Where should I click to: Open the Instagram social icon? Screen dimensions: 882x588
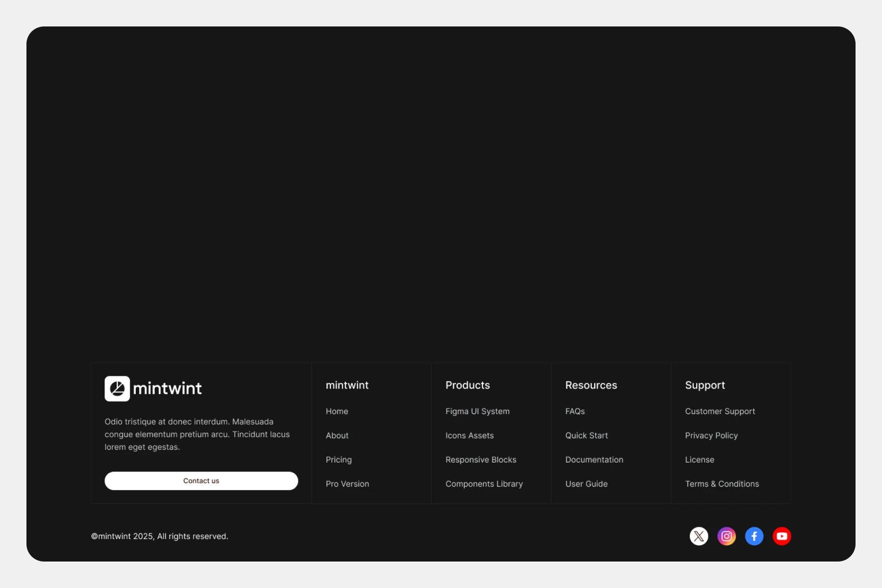726,536
